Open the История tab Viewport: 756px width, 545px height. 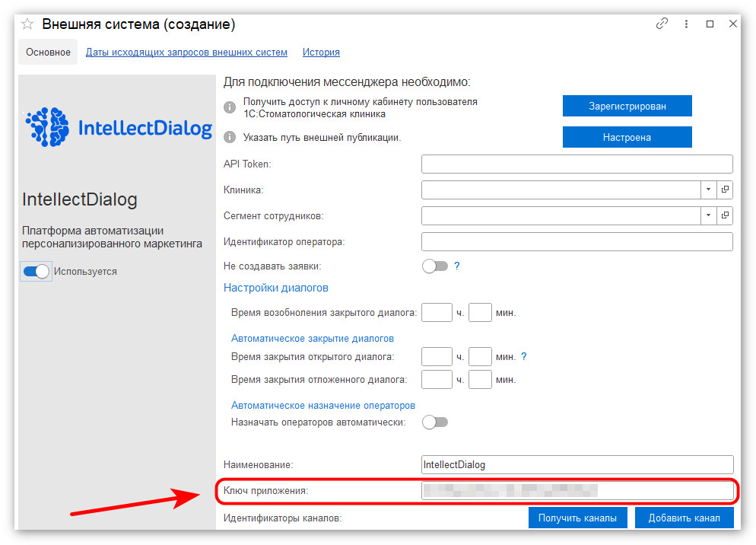click(x=321, y=52)
